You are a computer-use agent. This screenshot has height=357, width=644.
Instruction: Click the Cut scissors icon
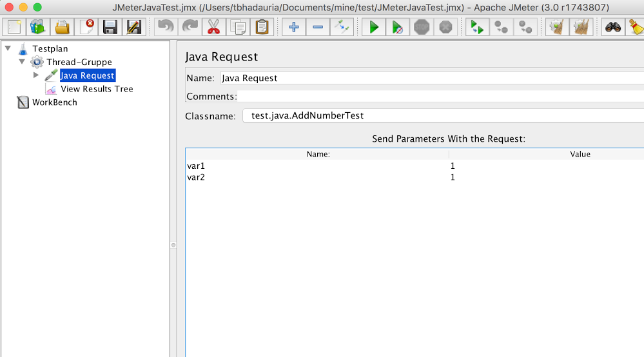[213, 28]
